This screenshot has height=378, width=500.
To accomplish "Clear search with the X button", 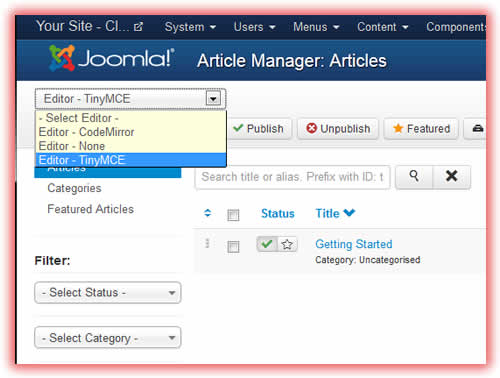I will point(452,176).
